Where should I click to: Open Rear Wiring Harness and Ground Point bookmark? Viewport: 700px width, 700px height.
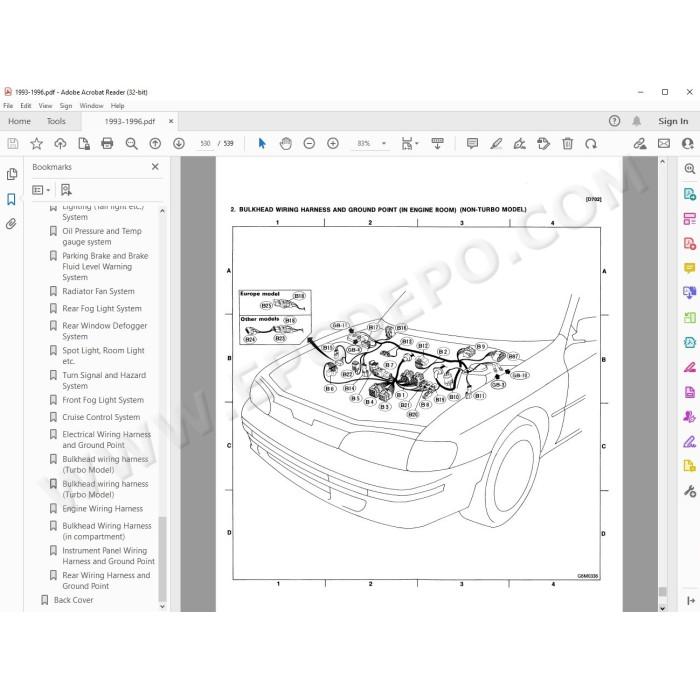106,580
